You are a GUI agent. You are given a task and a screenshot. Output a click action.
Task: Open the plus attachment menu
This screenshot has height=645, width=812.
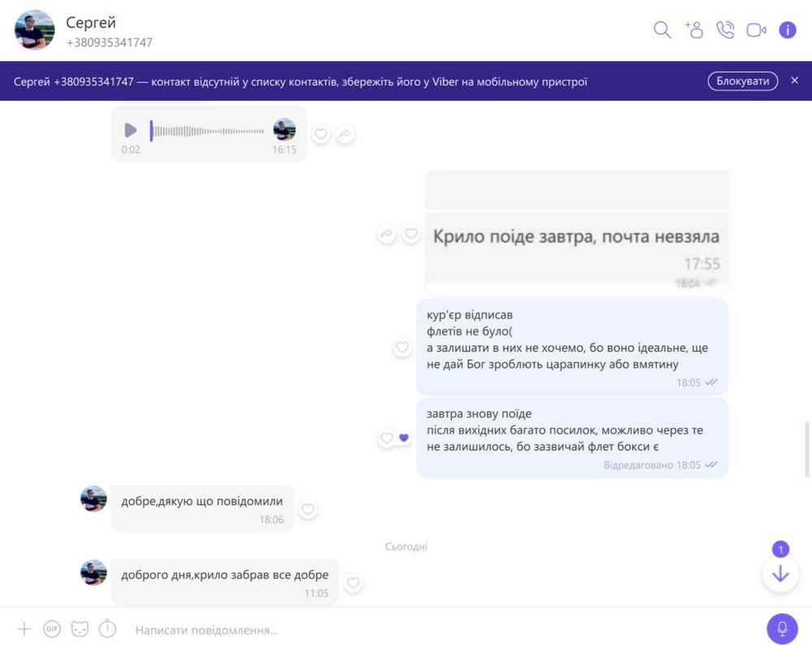point(24,629)
